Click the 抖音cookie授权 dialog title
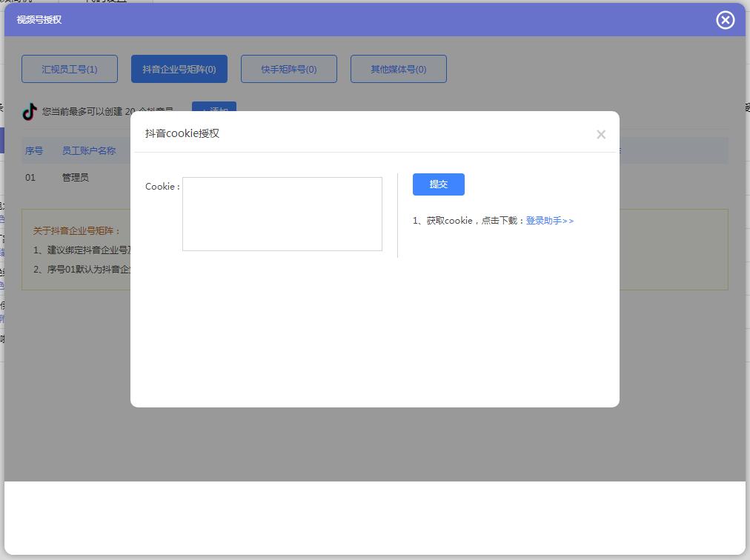This screenshot has height=560, width=750. 182,133
